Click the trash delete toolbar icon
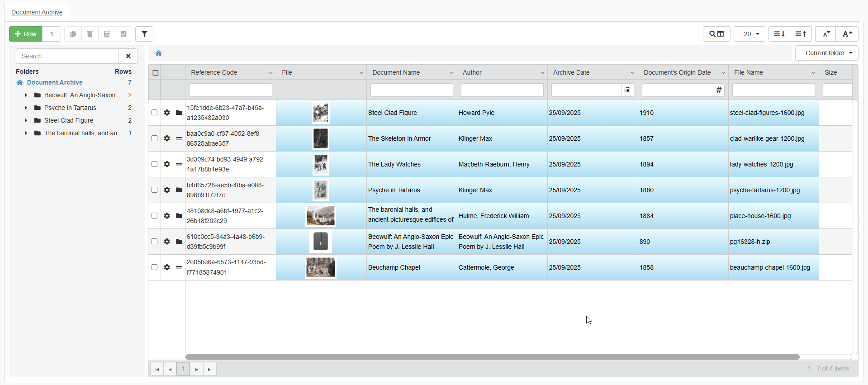868x385 pixels. [x=90, y=34]
